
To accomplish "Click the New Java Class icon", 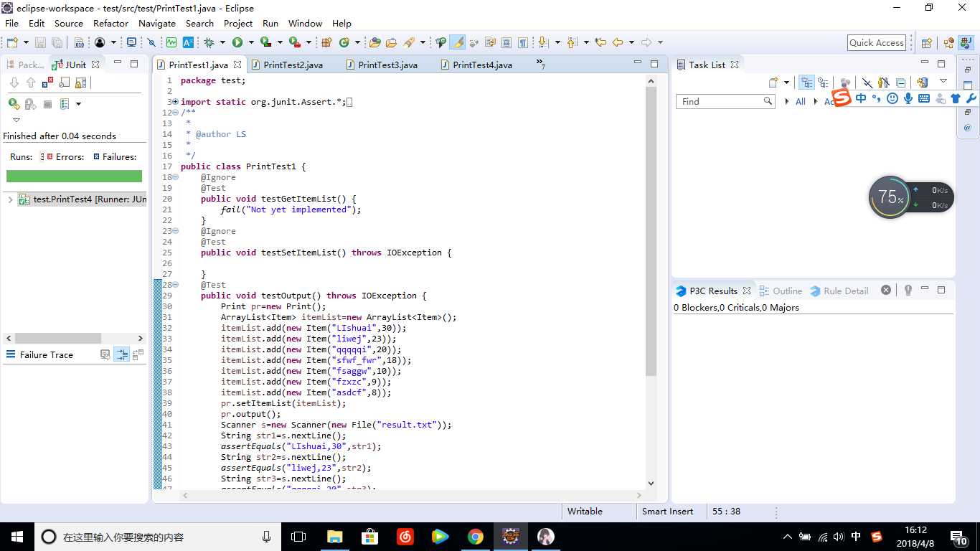I will [344, 42].
